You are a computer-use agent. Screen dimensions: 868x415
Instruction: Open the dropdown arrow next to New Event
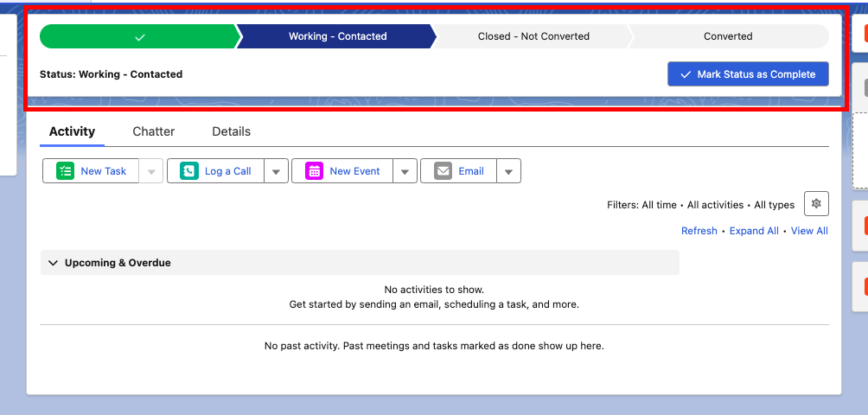click(405, 171)
